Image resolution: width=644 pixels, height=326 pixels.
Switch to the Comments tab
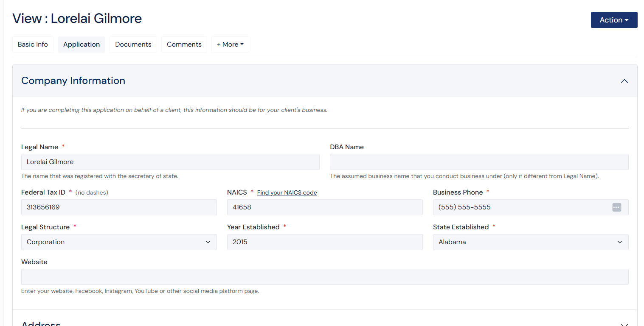point(184,44)
